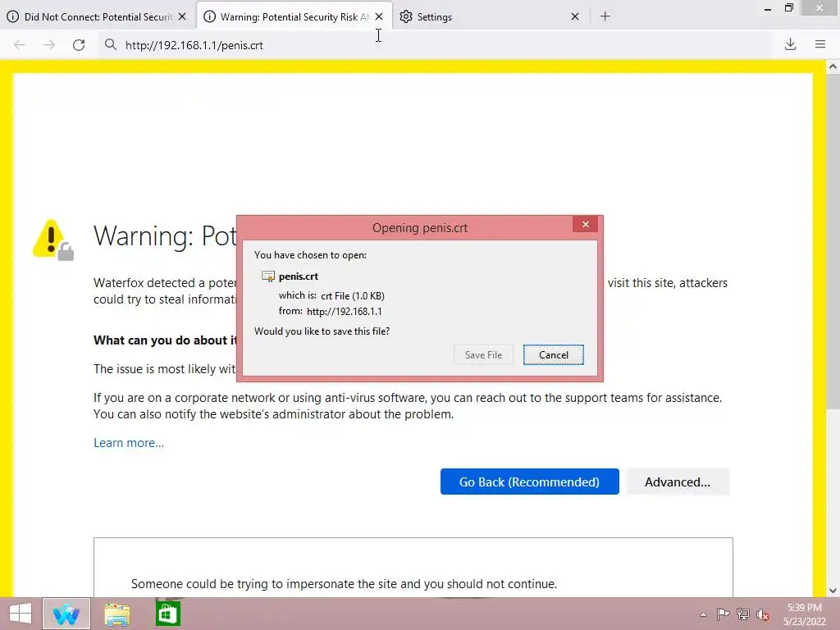Restore down the Waterfox window

(789, 8)
